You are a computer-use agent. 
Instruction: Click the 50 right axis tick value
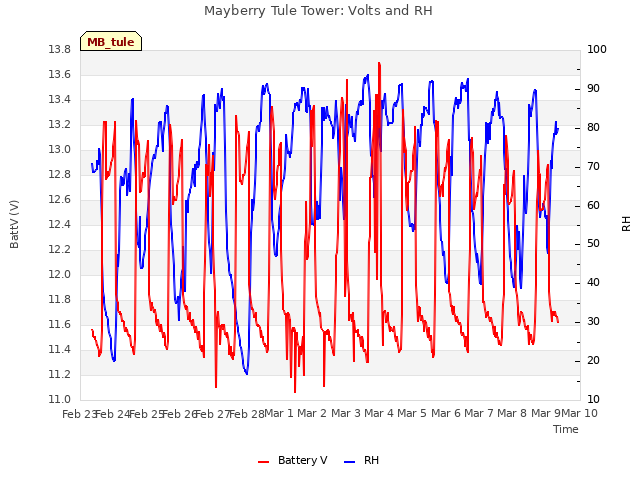pyautogui.click(x=593, y=244)
